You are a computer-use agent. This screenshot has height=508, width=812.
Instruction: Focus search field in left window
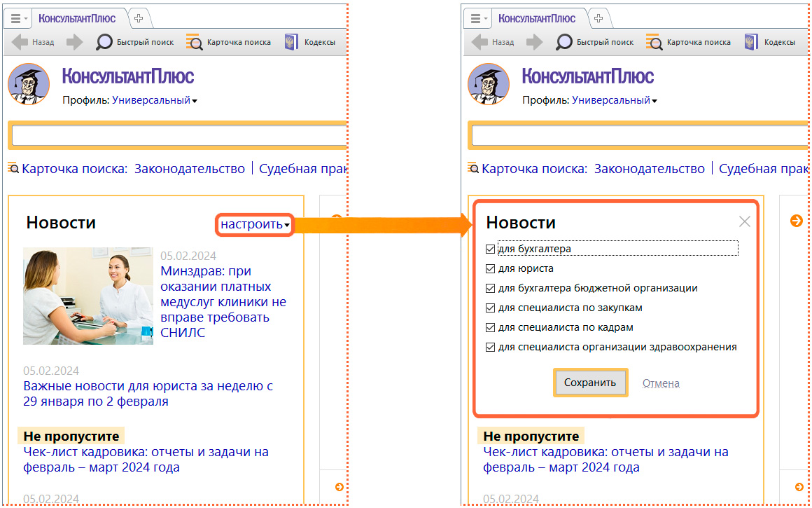(178, 137)
